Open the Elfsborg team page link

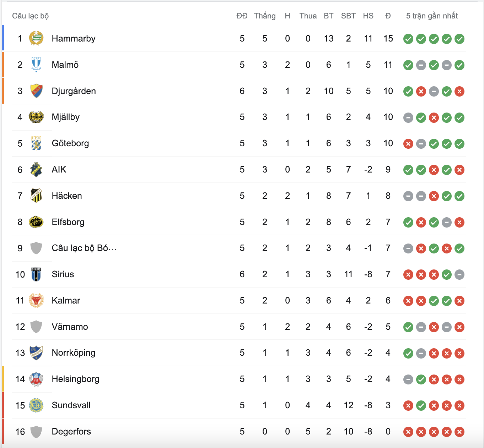tap(68, 222)
